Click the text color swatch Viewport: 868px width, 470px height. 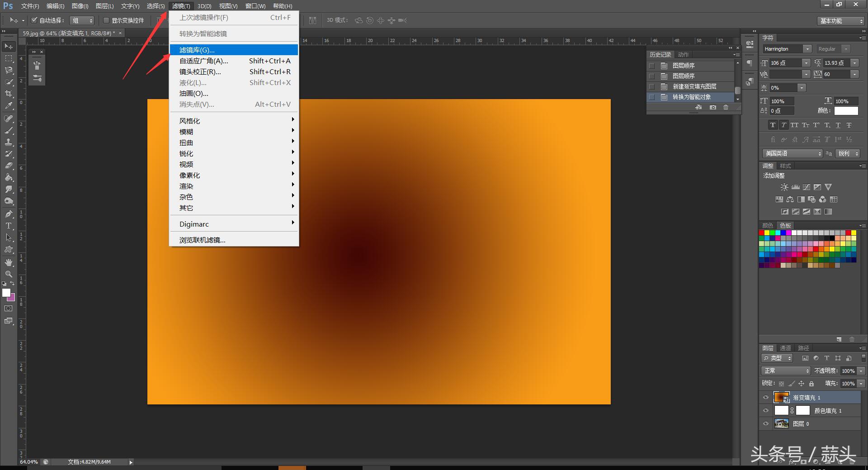(846, 111)
